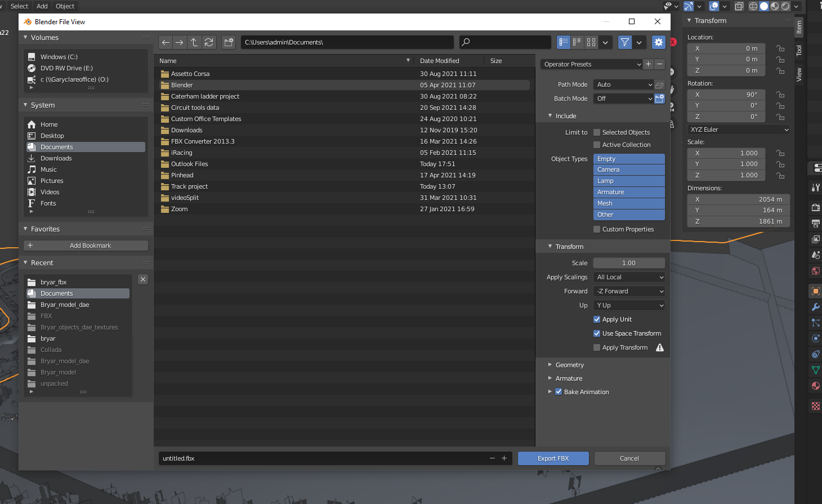This screenshot has height=504, width=822.
Task: Adjust the Scale value field
Action: click(629, 263)
